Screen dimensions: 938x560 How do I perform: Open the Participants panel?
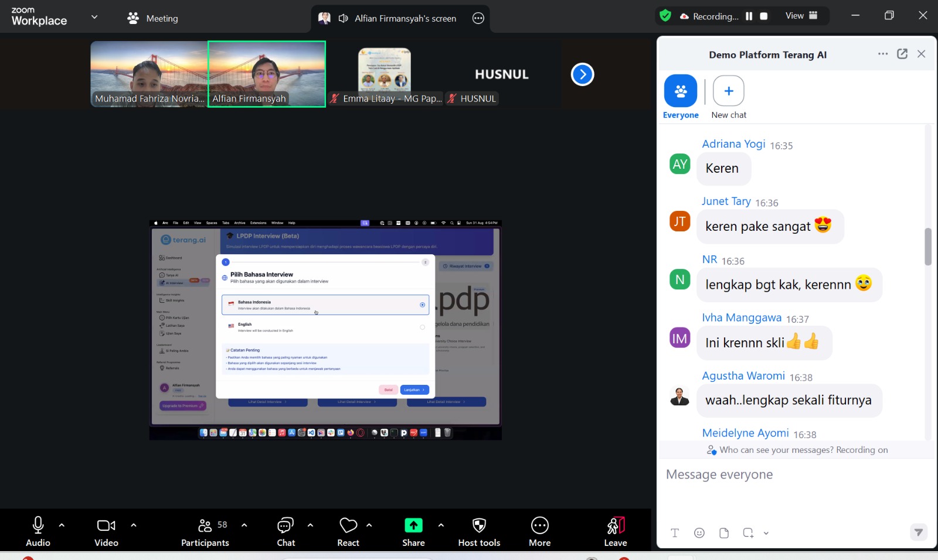coord(205,531)
